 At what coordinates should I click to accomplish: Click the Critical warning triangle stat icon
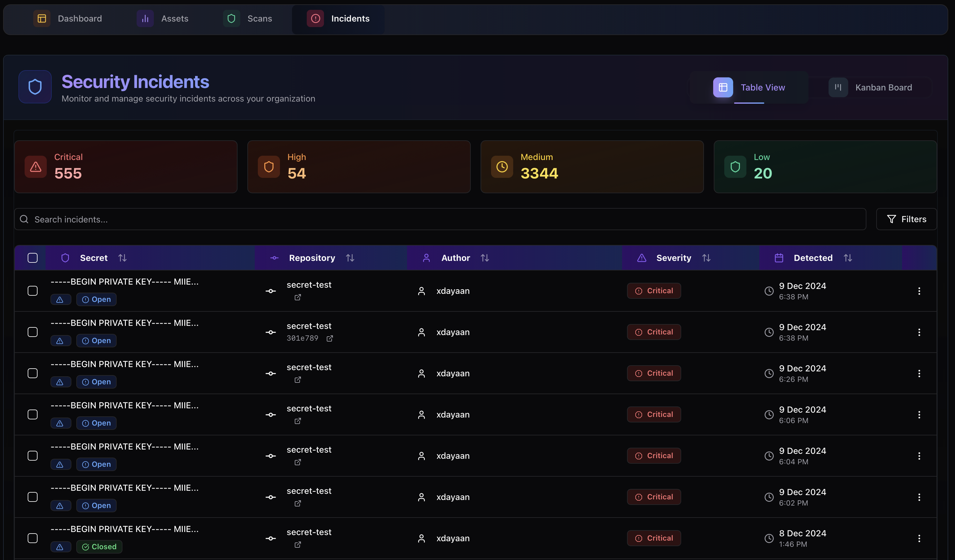[x=36, y=167]
